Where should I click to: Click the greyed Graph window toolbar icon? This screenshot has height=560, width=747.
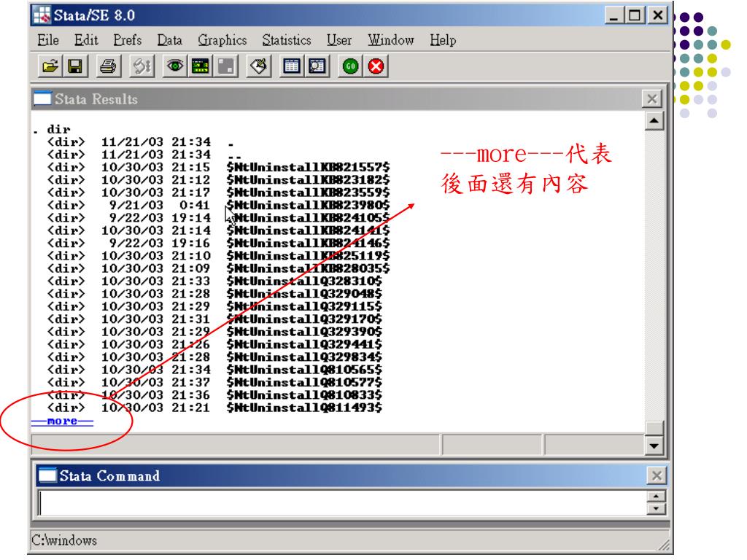coord(226,66)
